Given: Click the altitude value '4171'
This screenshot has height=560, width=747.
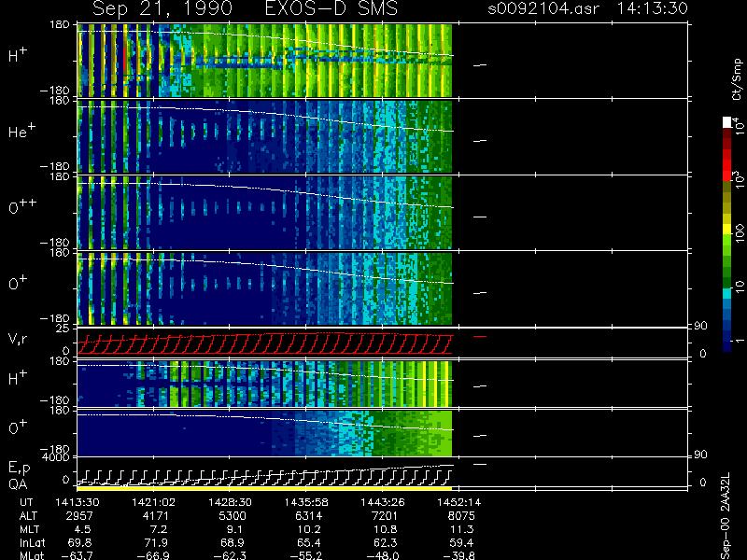Looking at the screenshot, I should click(156, 516).
